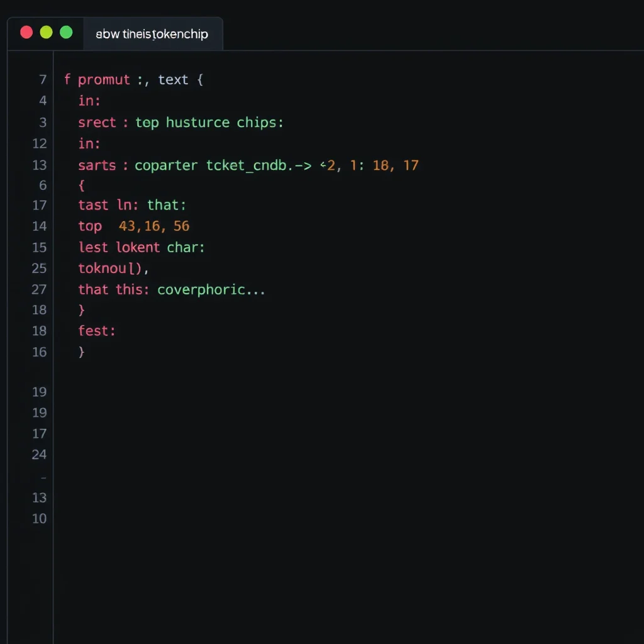Click the 'srect' keyword

97,123
